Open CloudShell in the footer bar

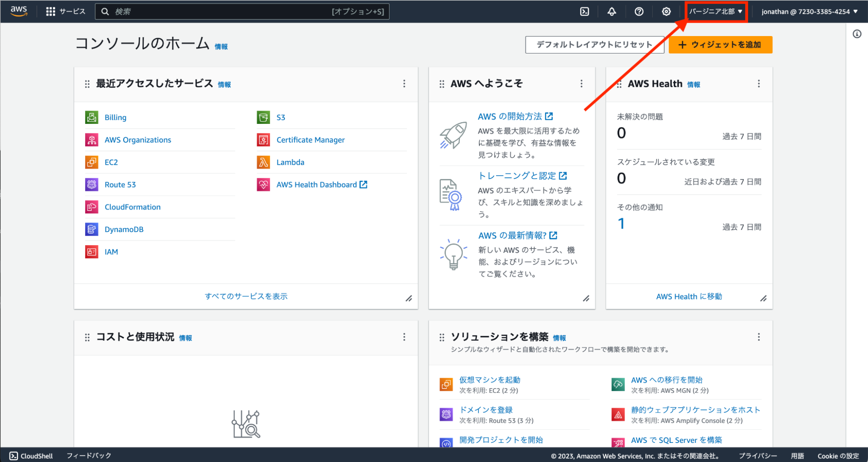pos(31,455)
